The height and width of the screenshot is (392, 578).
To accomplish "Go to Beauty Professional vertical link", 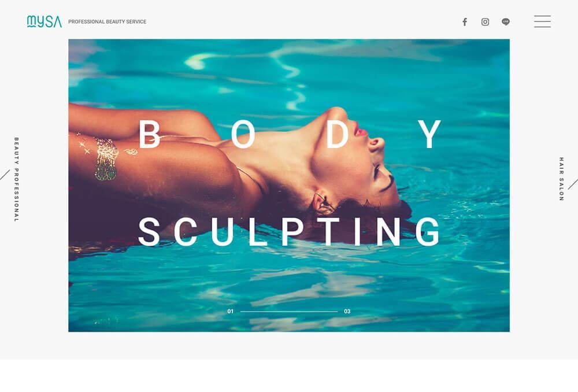I will [16, 180].
